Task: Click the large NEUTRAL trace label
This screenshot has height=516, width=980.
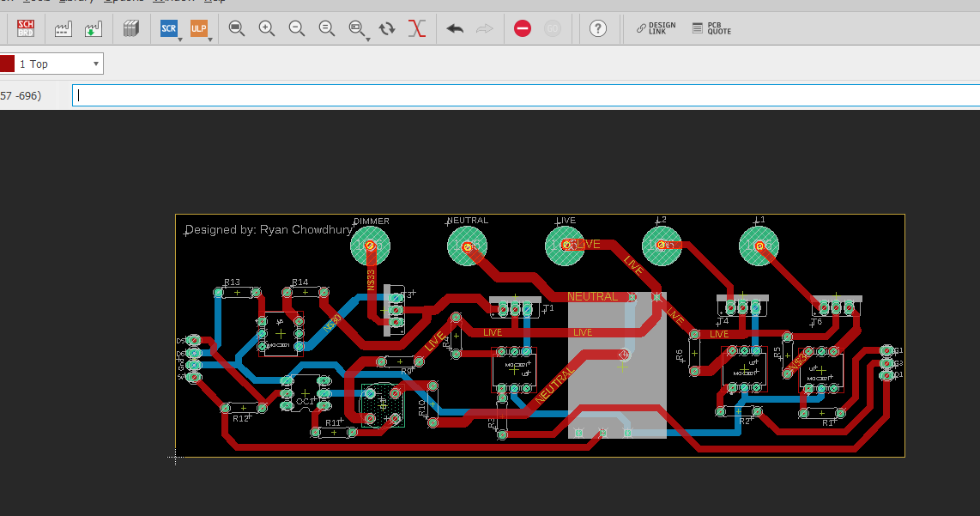Action: click(x=592, y=296)
